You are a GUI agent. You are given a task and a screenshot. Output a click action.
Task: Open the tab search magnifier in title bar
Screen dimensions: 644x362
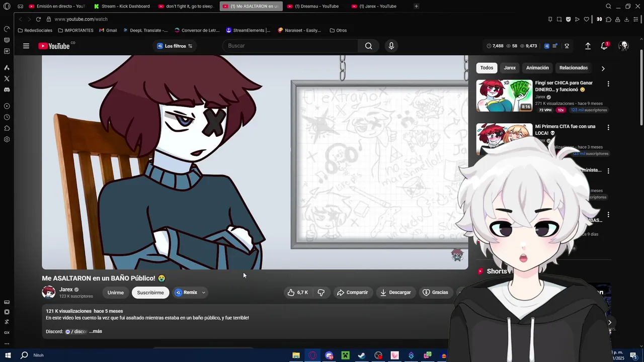click(608, 6)
